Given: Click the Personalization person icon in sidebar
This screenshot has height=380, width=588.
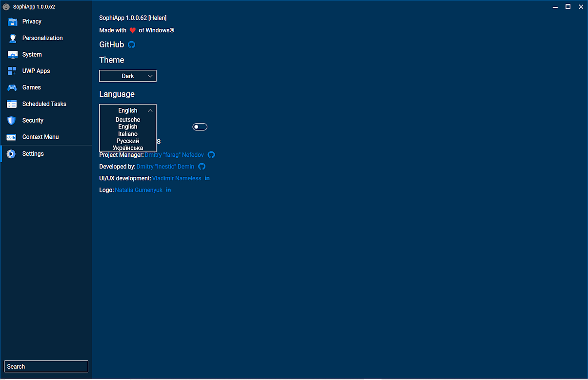Looking at the screenshot, I should (x=12, y=38).
